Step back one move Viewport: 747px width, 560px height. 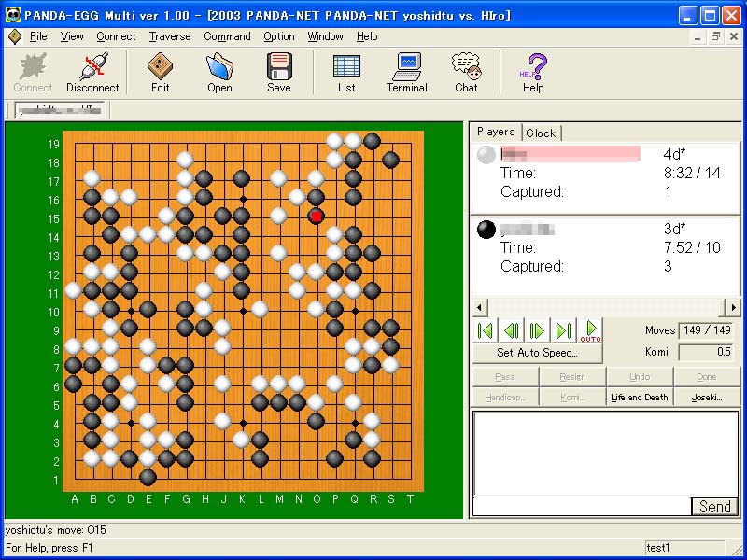point(511,330)
